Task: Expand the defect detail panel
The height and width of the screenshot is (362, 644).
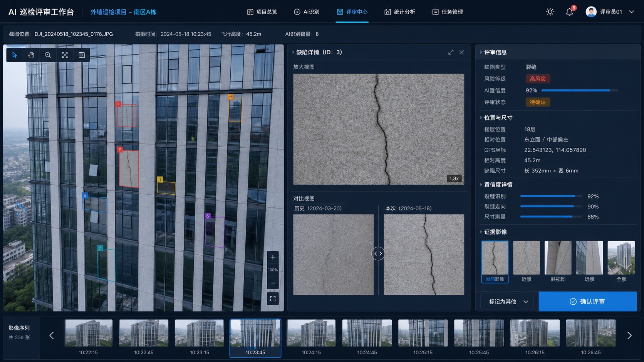Action: pos(451,52)
